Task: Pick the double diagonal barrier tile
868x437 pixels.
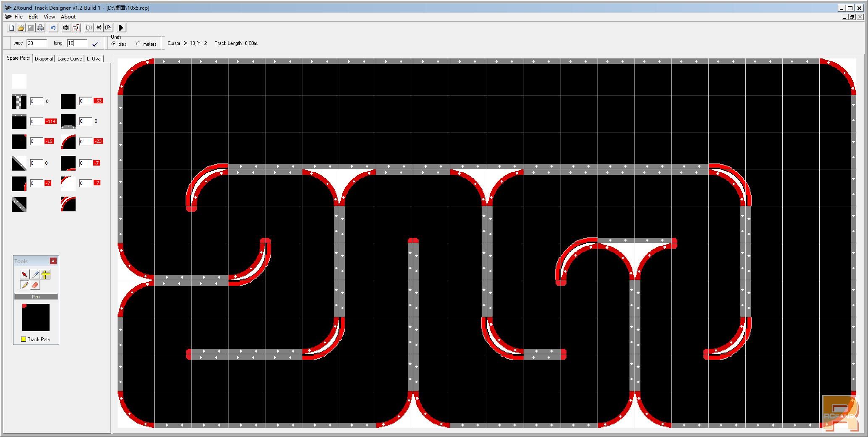Action: pyautogui.click(x=19, y=204)
